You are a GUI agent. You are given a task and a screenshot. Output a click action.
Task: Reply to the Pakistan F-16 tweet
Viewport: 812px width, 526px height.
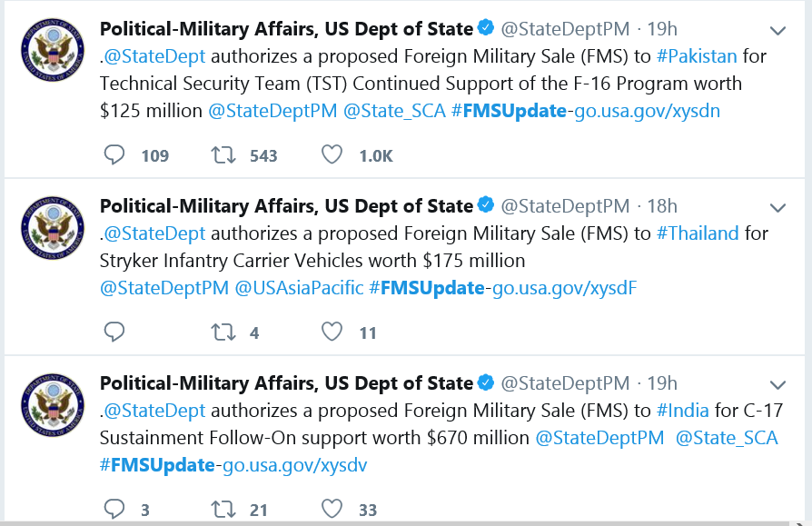[114, 154]
